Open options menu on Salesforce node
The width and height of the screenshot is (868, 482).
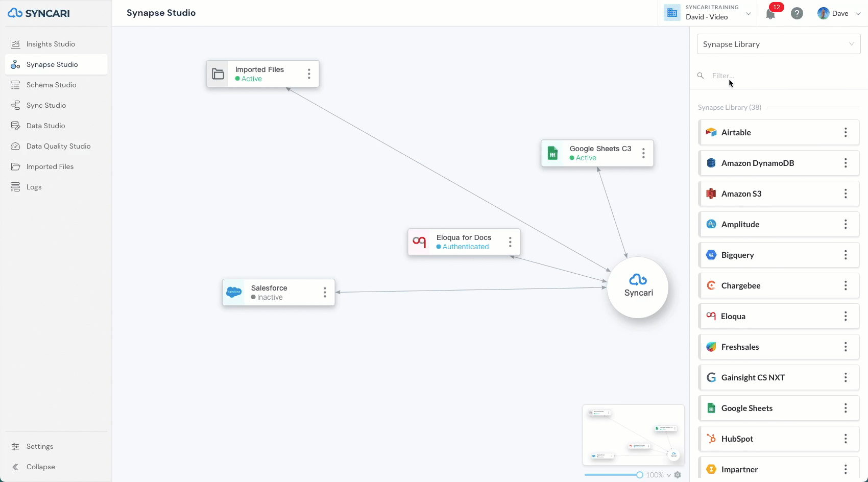pos(325,292)
